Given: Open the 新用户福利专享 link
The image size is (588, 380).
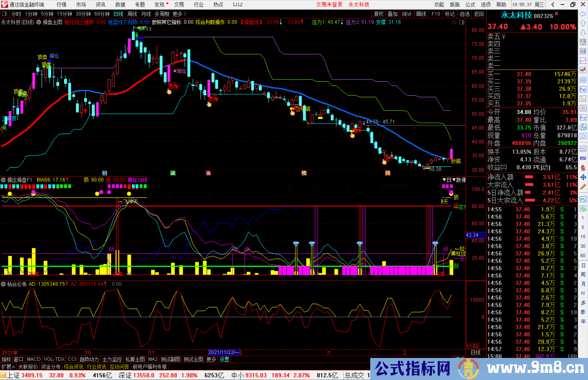Looking at the screenshot, I should click(x=149, y=367).
